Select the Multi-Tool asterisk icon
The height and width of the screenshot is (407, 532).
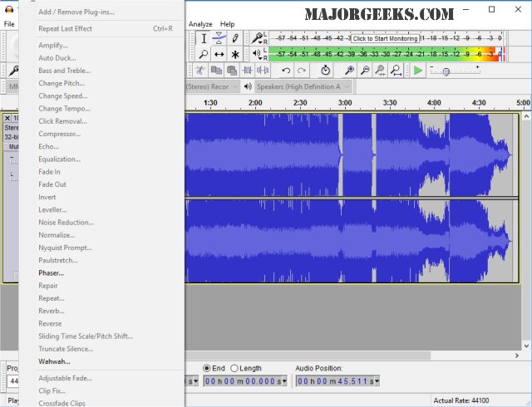point(235,54)
